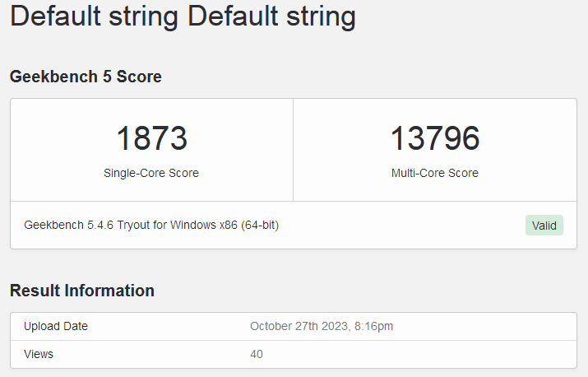Click the Result Information heading

82,291
